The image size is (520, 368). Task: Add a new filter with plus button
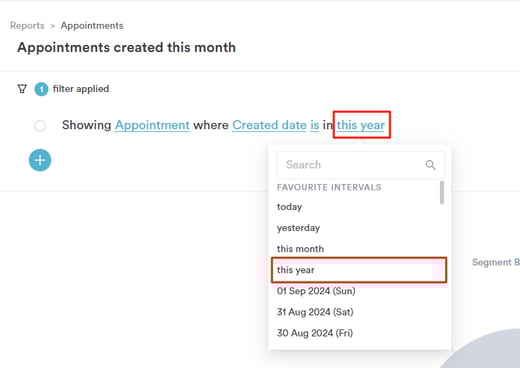pyautogui.click(x=40, y=160)
